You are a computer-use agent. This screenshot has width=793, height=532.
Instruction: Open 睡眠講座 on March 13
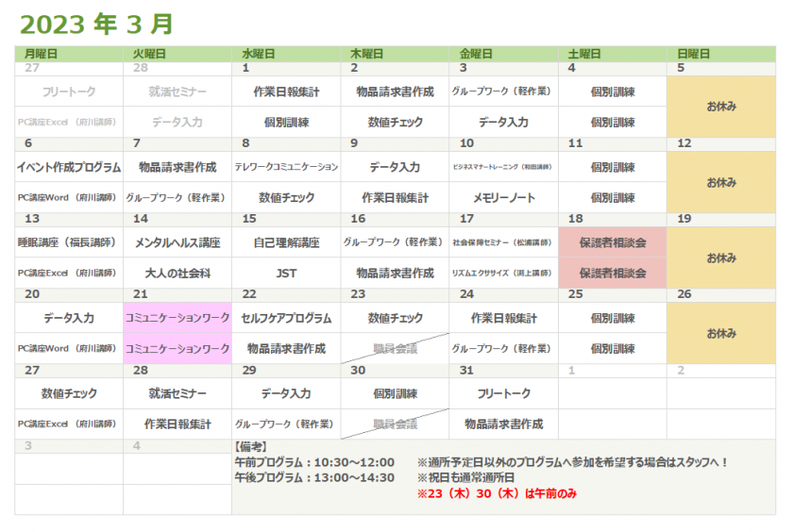point(67,242)
